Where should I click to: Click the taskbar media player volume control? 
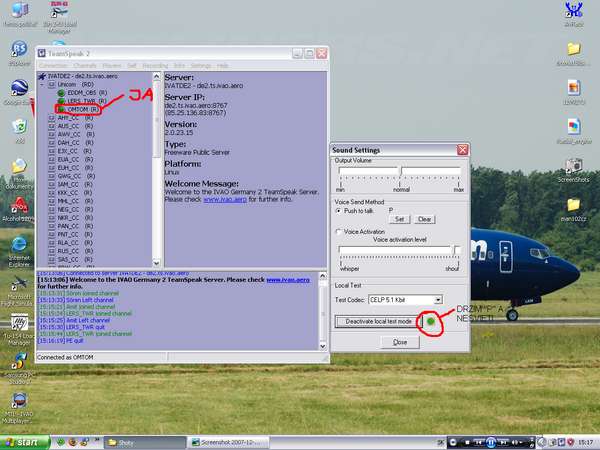[x=517, y=443]
